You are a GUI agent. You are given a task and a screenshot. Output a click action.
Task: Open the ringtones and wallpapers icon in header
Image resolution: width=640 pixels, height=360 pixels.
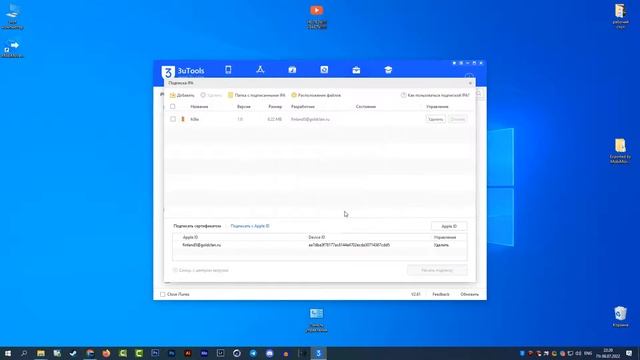pyautogui.click(x=292, y=70)
